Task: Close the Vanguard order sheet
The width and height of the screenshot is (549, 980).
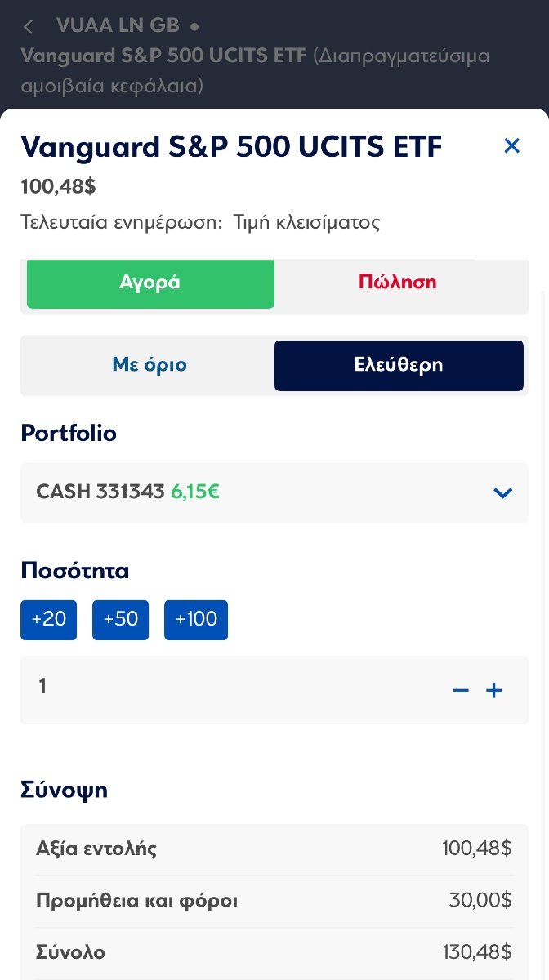Action: (511, 146)
